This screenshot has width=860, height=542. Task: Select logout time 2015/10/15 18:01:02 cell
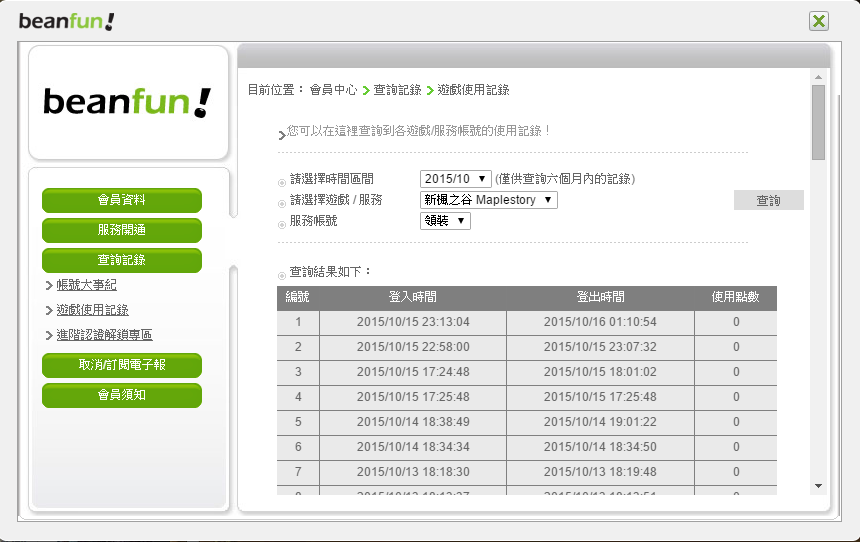600,372
